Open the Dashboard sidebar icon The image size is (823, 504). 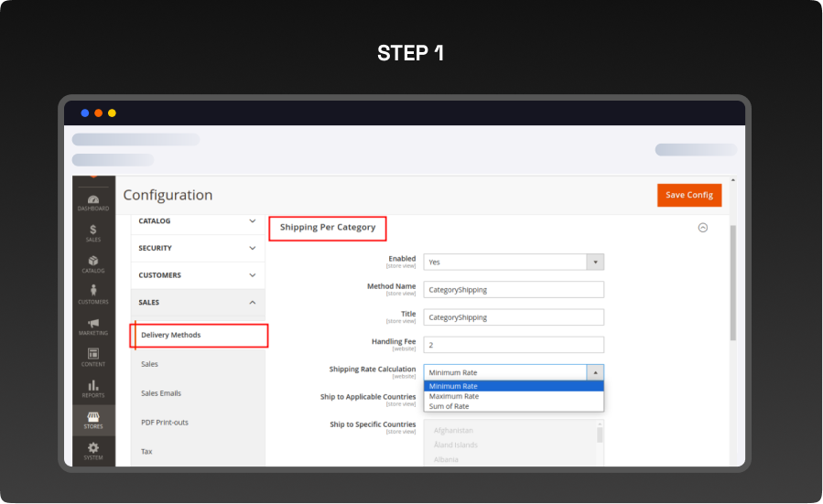click(93, 202)
